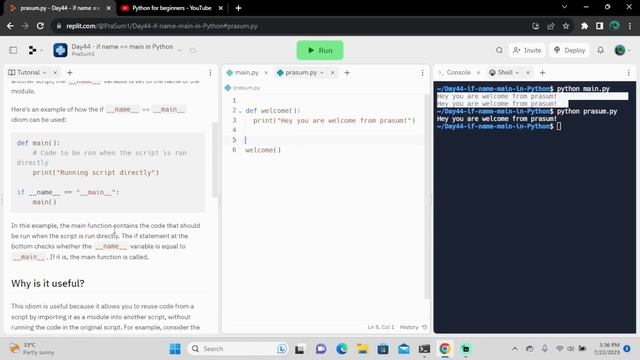The width and height of the screenshot is (640, 360).
Task: Open File Explorer from taskbar
Action: click(x=362, y=349)
